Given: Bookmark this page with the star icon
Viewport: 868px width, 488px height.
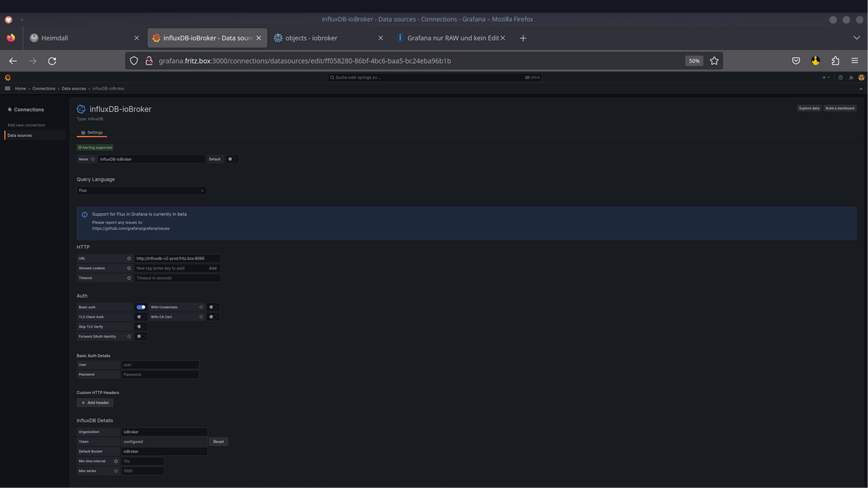Looking at the screenshot, I should point(714,61).
